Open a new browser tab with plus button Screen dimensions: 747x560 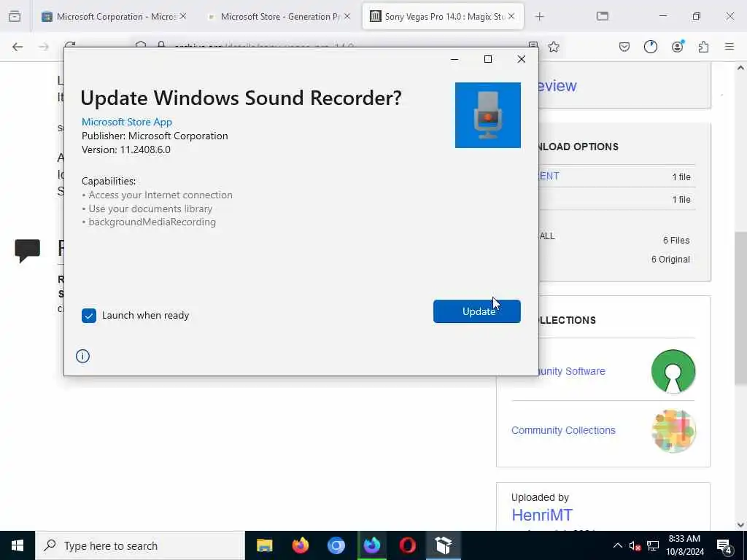pos(539,17)
